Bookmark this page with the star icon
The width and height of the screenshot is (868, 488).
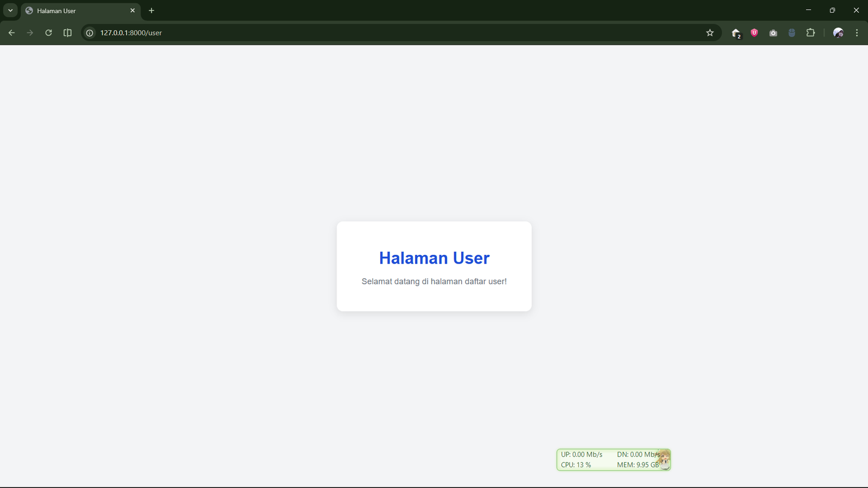(x=710, y=33)
